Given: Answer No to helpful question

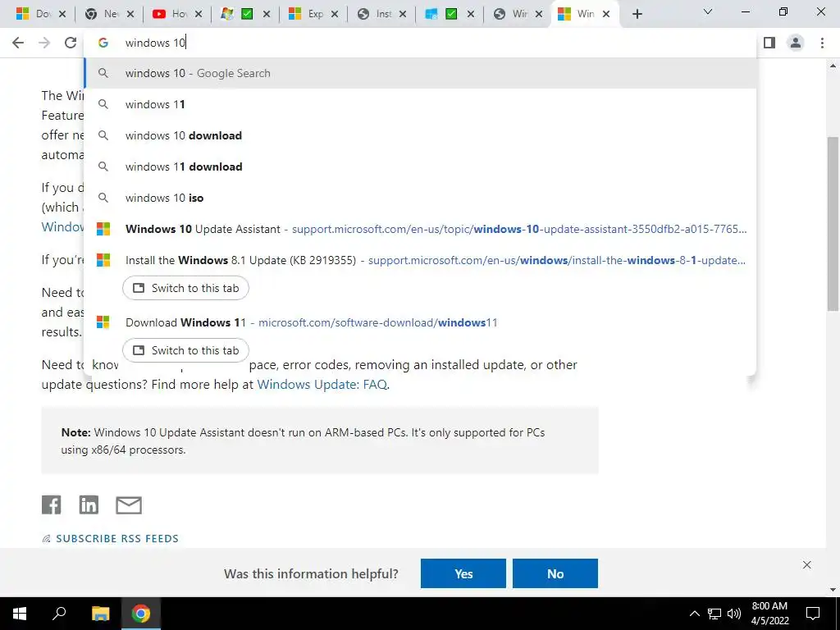Looking at the screenshot, I should (x=555, y=573).
